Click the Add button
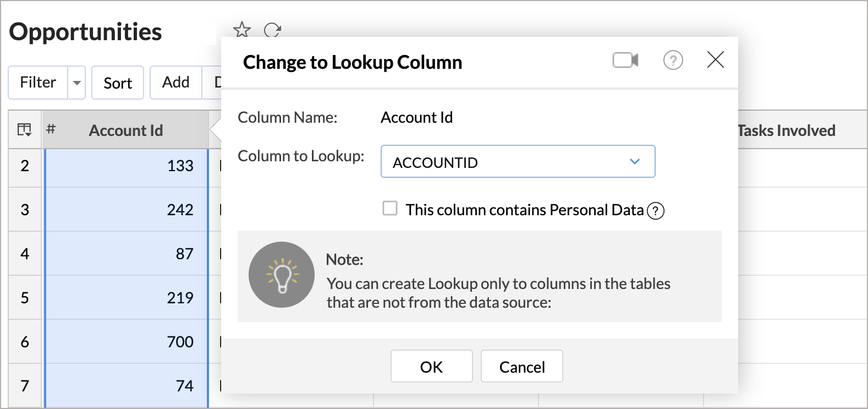The image size is (868, 409). tap(175, 83)
